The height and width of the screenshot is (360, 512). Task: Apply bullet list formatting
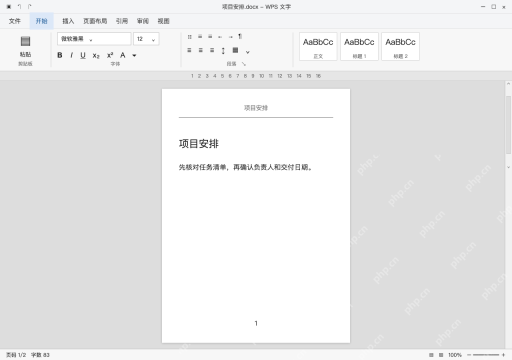[189, 37]
